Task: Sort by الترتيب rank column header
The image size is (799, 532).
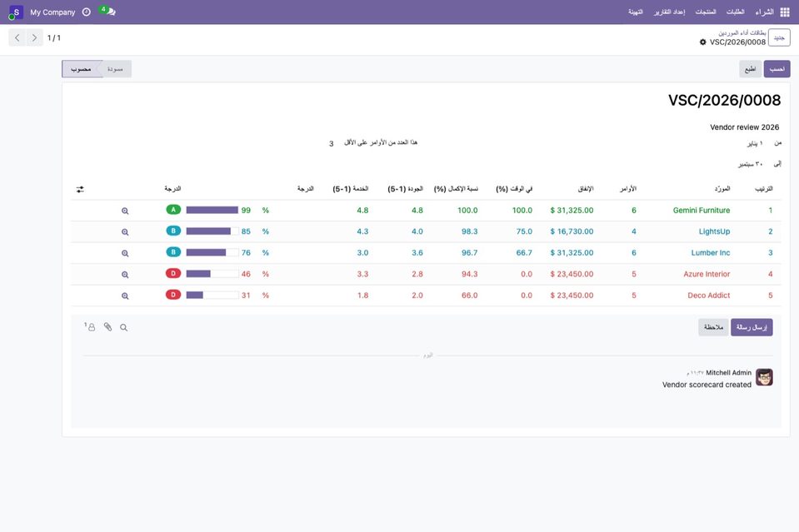Action: click(x=763, y=189)
